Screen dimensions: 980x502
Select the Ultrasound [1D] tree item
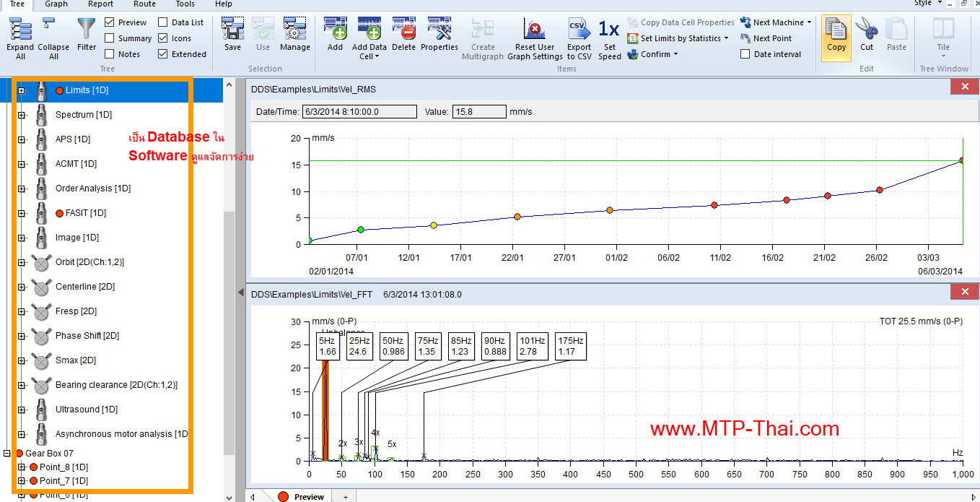tap(87, 410)
